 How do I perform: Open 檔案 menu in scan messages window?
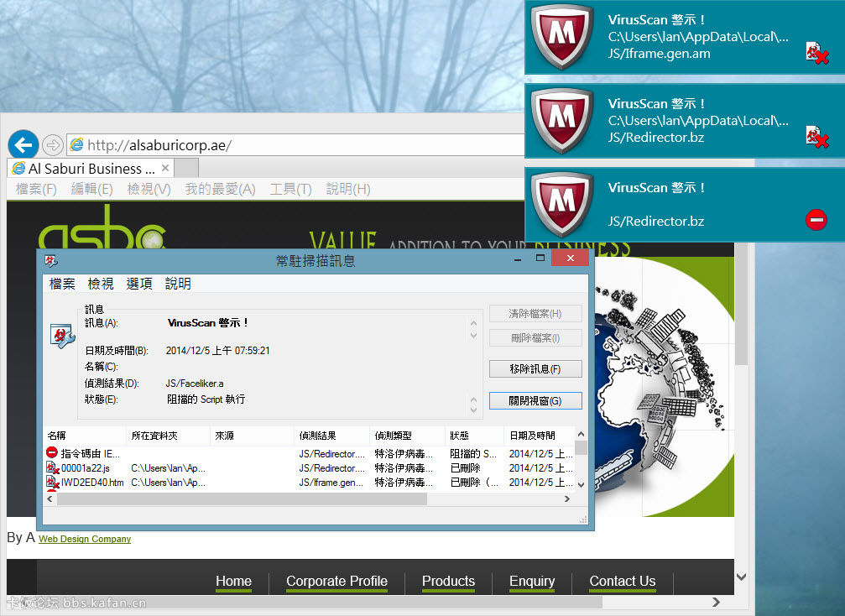pos(62,284)
